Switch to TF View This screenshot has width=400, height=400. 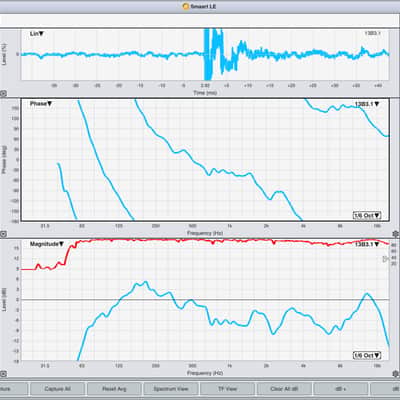click(x=227, y=389)
